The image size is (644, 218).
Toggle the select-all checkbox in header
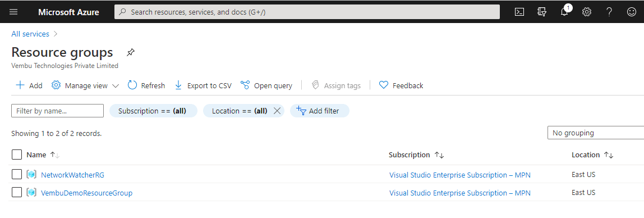point(16,155)
